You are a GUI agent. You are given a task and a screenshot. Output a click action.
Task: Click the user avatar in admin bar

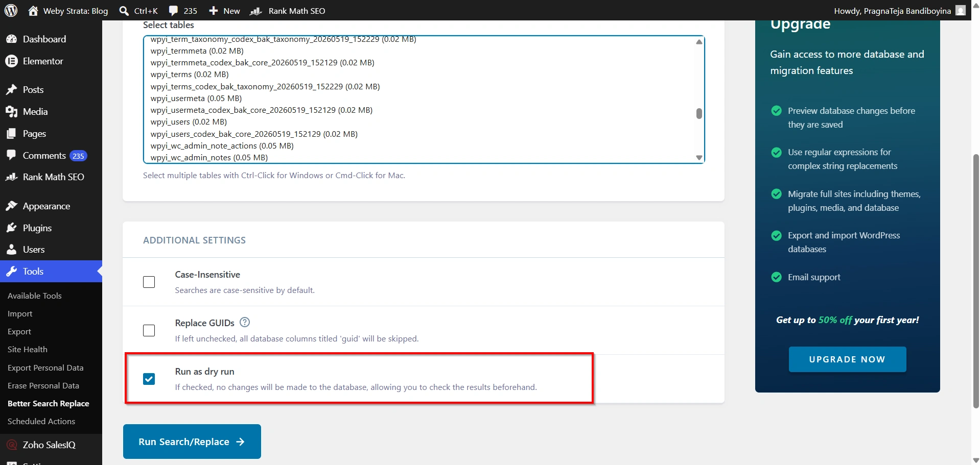(x=961, y=11)
